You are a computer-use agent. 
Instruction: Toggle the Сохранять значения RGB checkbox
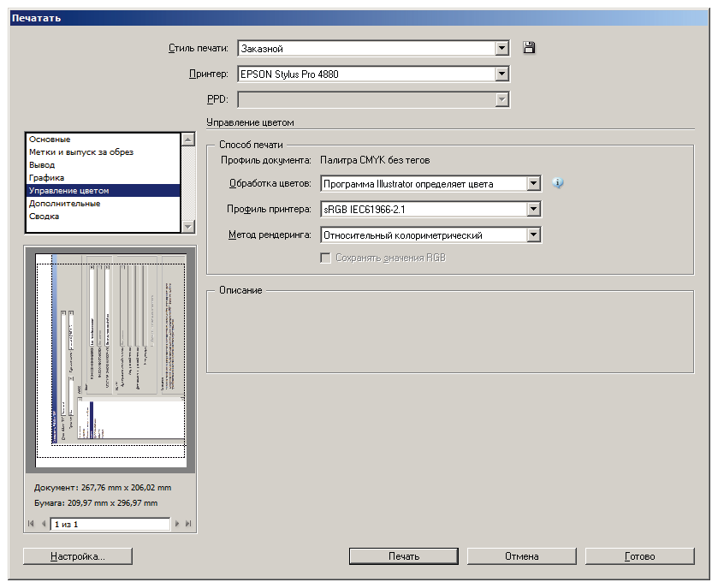pyautogui.click(x=325, y=258)
